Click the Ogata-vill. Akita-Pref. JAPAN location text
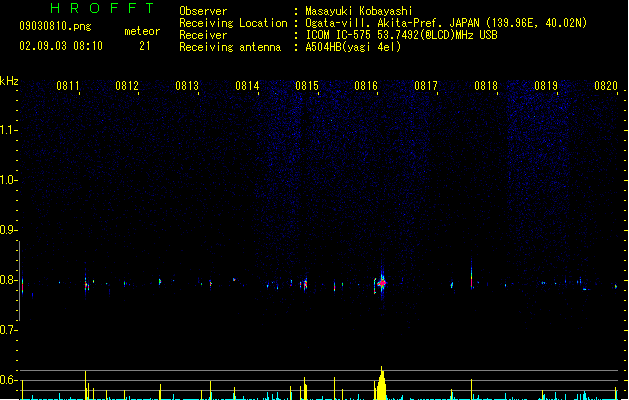The image size is (629, 400). click(446, 23)
